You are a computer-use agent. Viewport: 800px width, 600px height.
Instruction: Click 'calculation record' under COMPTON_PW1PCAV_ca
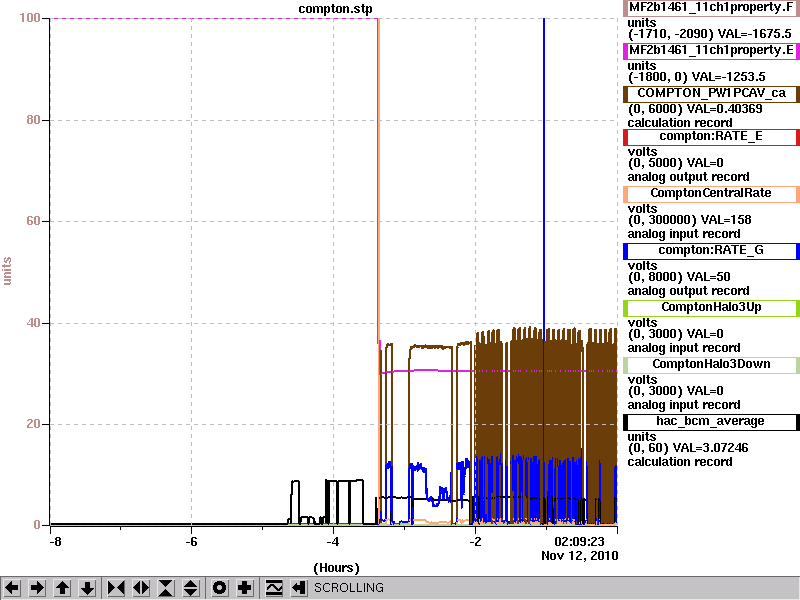coord(680,123)
